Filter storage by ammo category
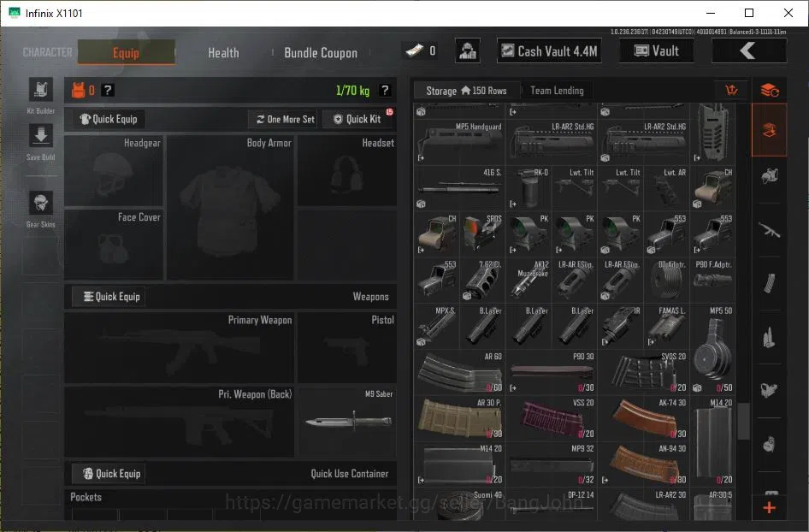Viewport: 809px width, 532px height. (x=770, y=337)
